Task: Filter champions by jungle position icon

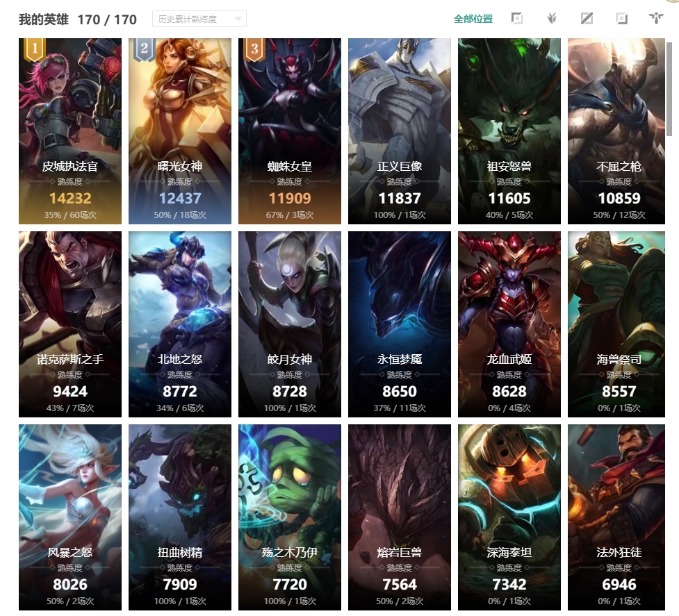Action: (552, 19)
